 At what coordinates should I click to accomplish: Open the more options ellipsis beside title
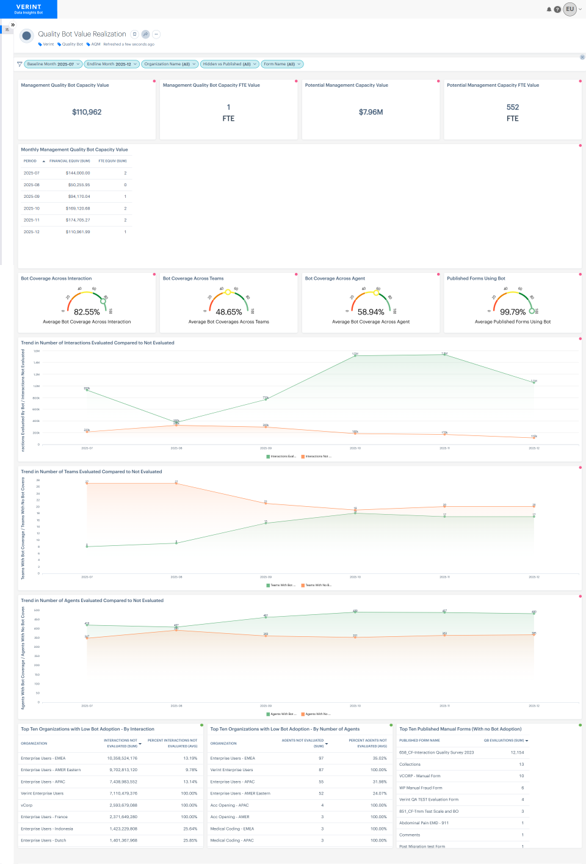157,34
